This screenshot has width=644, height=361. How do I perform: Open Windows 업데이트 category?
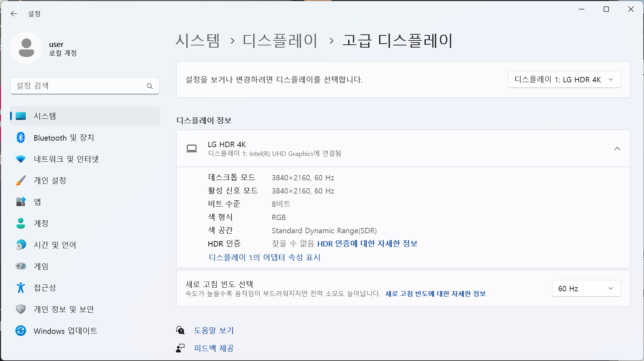click(x=85, y=331)
